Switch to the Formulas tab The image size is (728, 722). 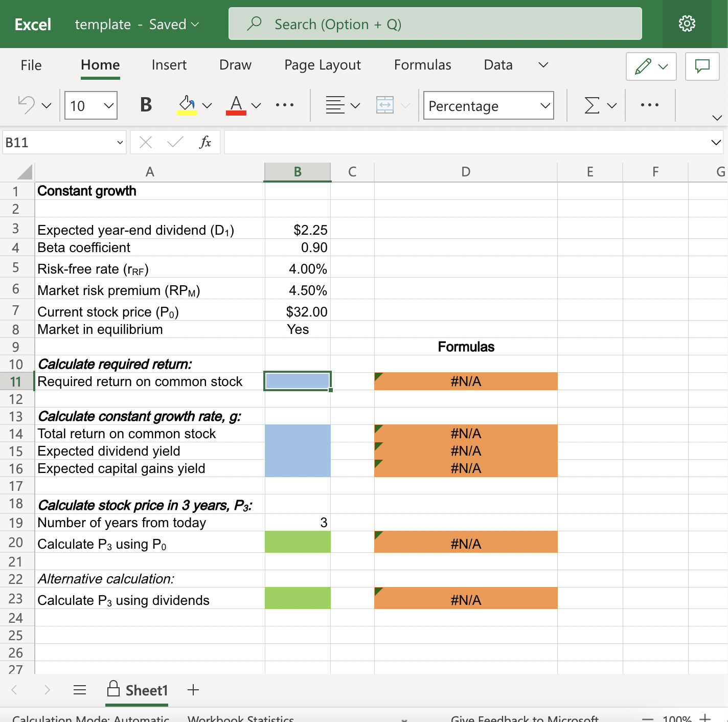click(x=422, y=65)
